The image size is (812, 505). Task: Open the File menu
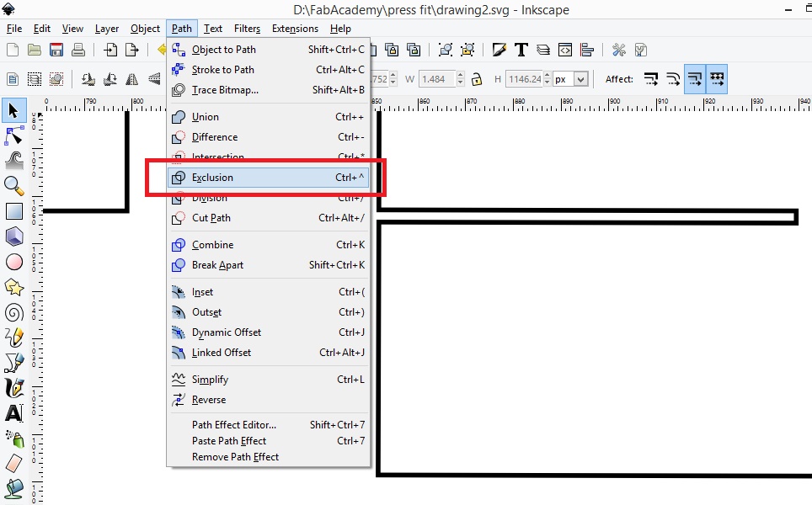pyautogui.click(x=14, y=29)
